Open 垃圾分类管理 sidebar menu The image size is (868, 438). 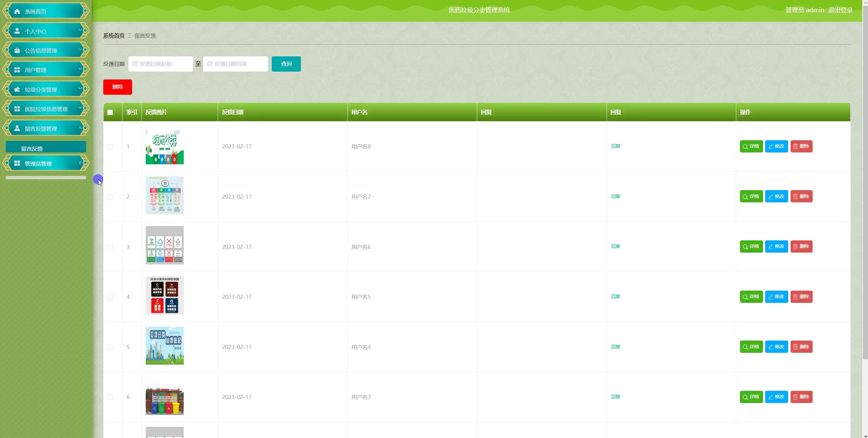pyautogui.click(x=46, y=89)
